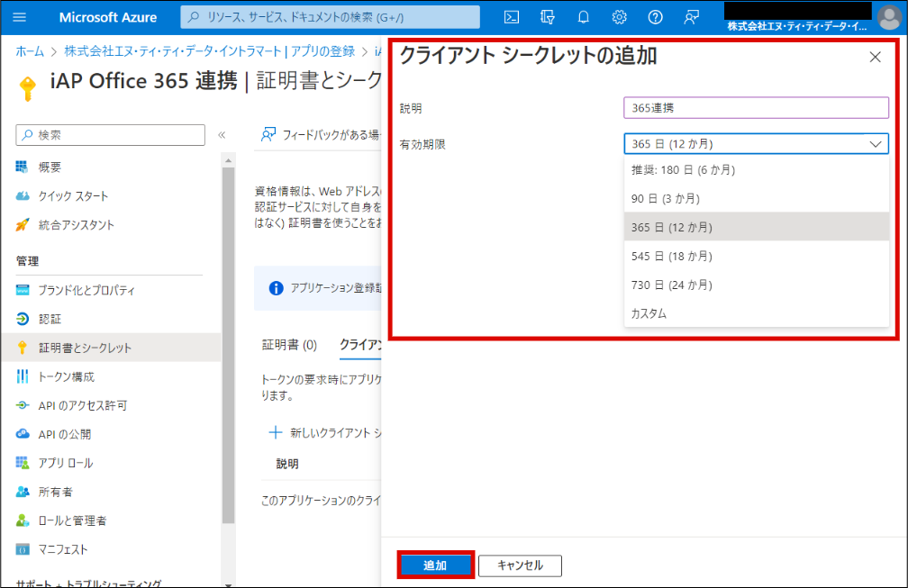Go to the マニフェスト sidebar item

point(63,549)
